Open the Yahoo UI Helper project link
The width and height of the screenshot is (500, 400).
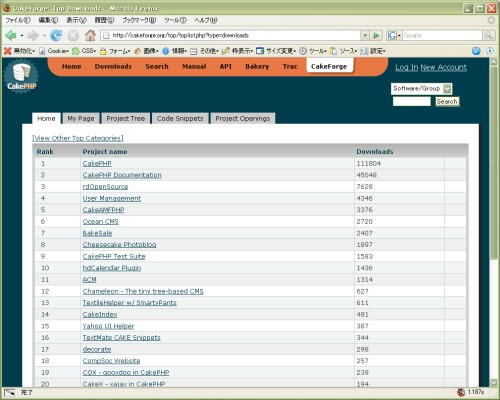pyautogui.click(x=108, y=326)
